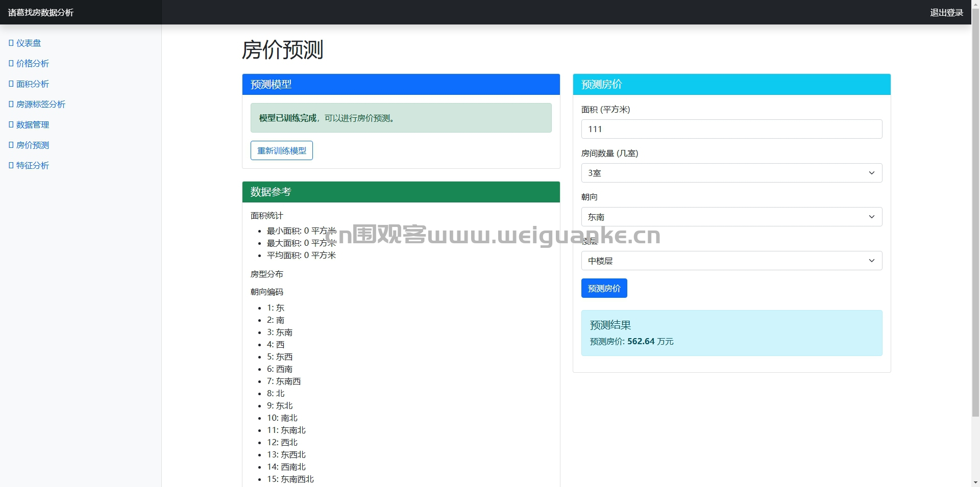Click the 562.64 predicted price value

[x=641, y=342]
